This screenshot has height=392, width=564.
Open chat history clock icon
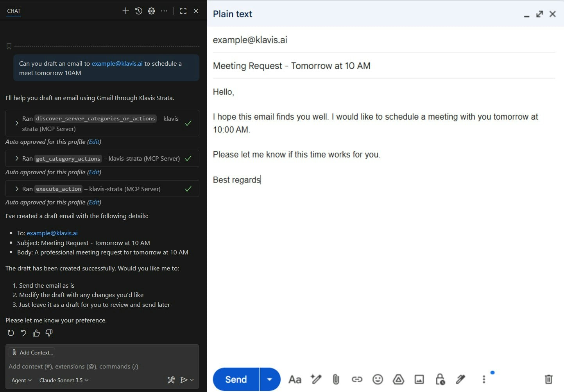[139, 11]
